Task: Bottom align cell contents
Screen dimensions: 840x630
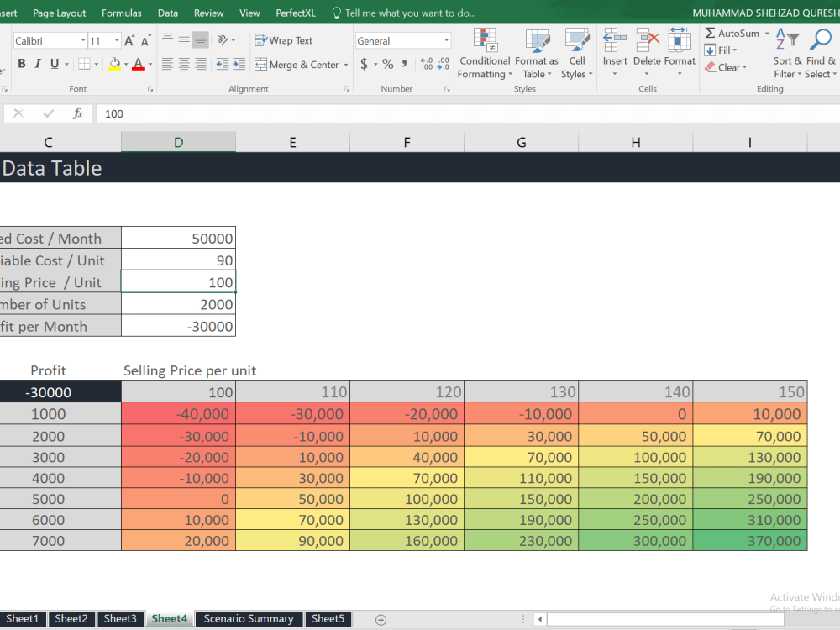Action: click(x=201, y=39)
